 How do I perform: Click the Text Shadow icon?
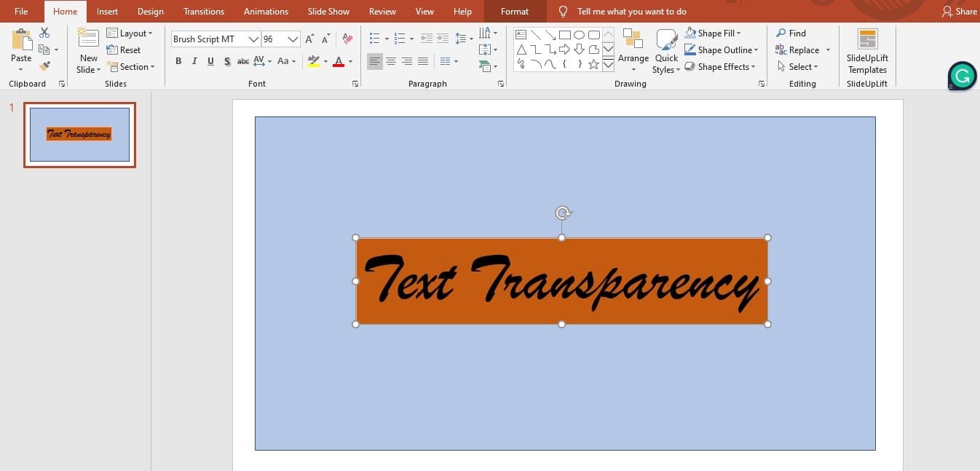click(x=227, y=61)
